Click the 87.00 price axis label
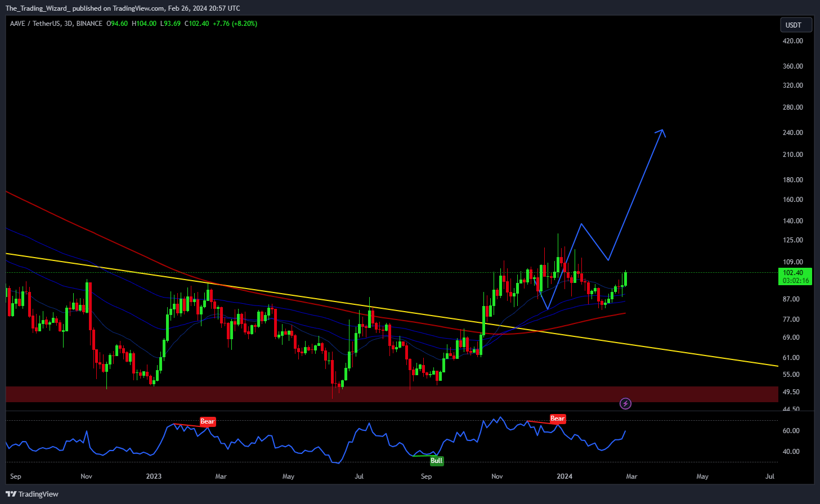Screen dimensions: 820x504 [791, 299]
